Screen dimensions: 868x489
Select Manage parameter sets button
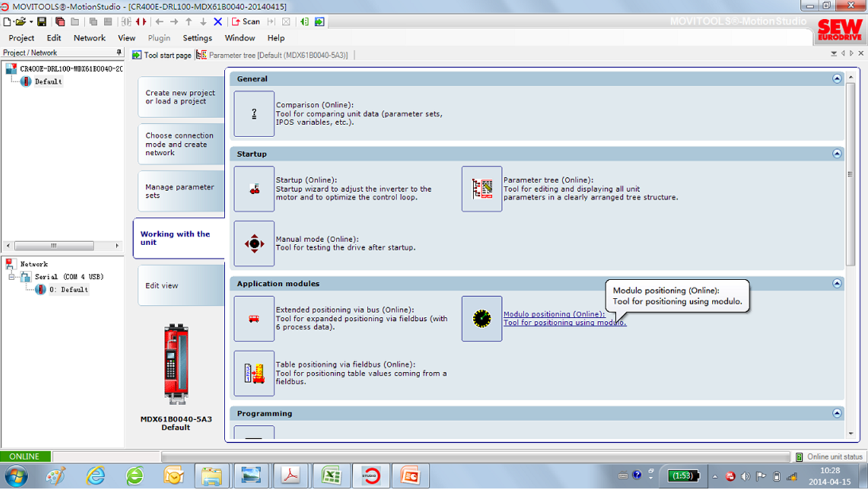point(180,191)
